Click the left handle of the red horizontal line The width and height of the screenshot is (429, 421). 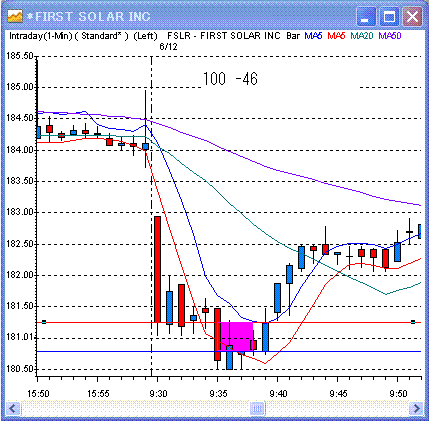coord(44,322)
